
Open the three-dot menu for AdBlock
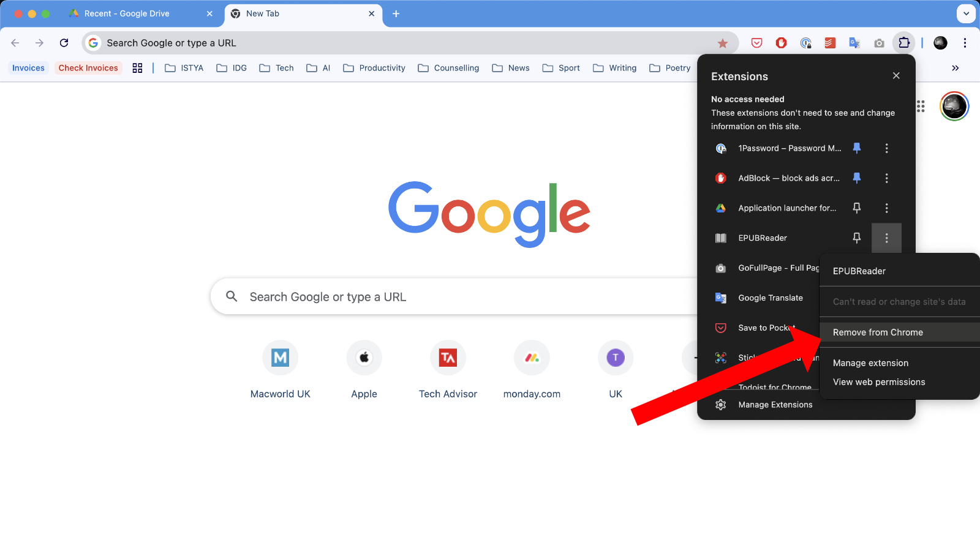coord(886,178)
